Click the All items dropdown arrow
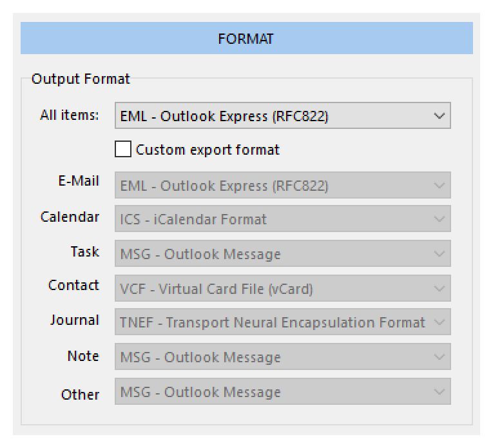This screenshot has height=448, width=493. point(440,117)
